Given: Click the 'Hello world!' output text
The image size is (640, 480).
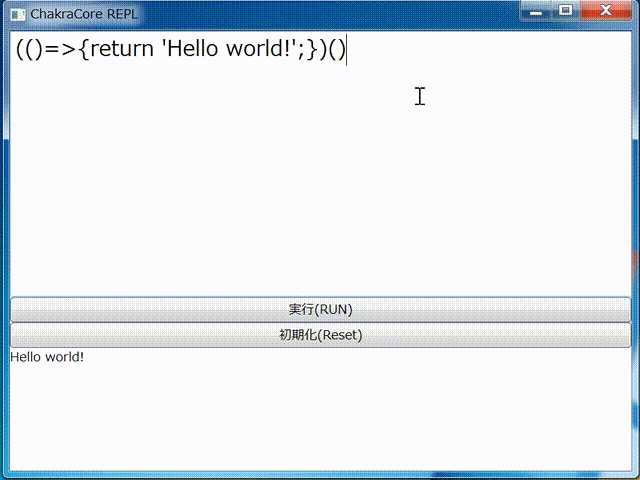Looking at the screenshot, I should (x=47, y=357).
